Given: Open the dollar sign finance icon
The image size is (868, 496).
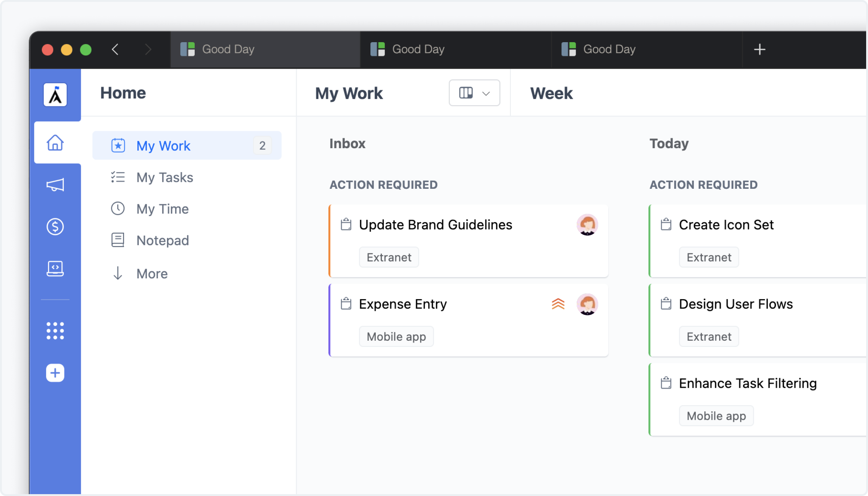Looking at the screenshot, I should pos(55,227).
